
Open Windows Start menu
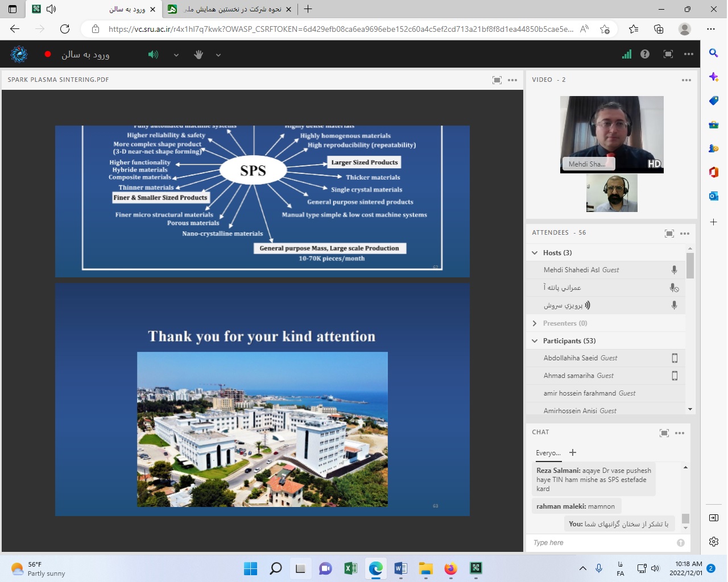(250, 568)
